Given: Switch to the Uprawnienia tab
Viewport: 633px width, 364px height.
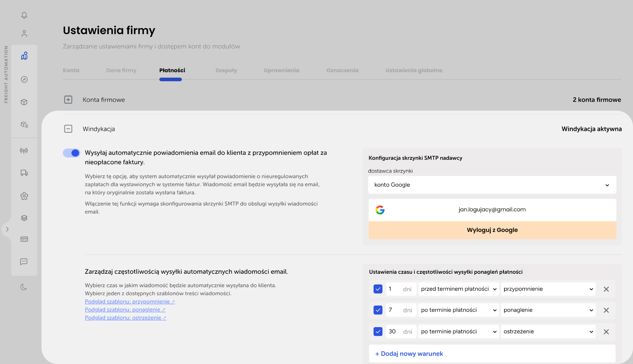Looking at the screenshot, I should [281, 70].
